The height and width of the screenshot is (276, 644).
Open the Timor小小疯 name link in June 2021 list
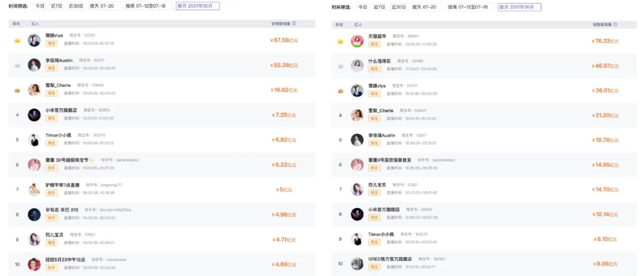pyautogui.click(x=381, y=234)
